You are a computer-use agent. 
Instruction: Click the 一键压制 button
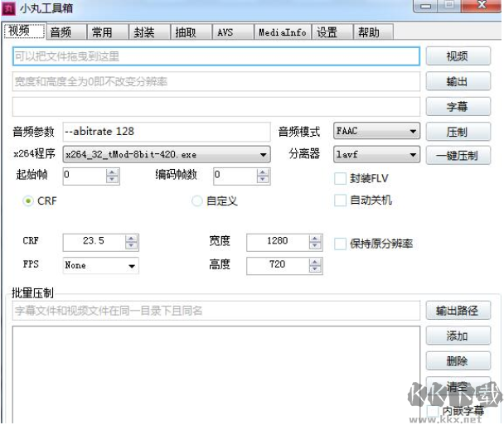tap(458, 156)
